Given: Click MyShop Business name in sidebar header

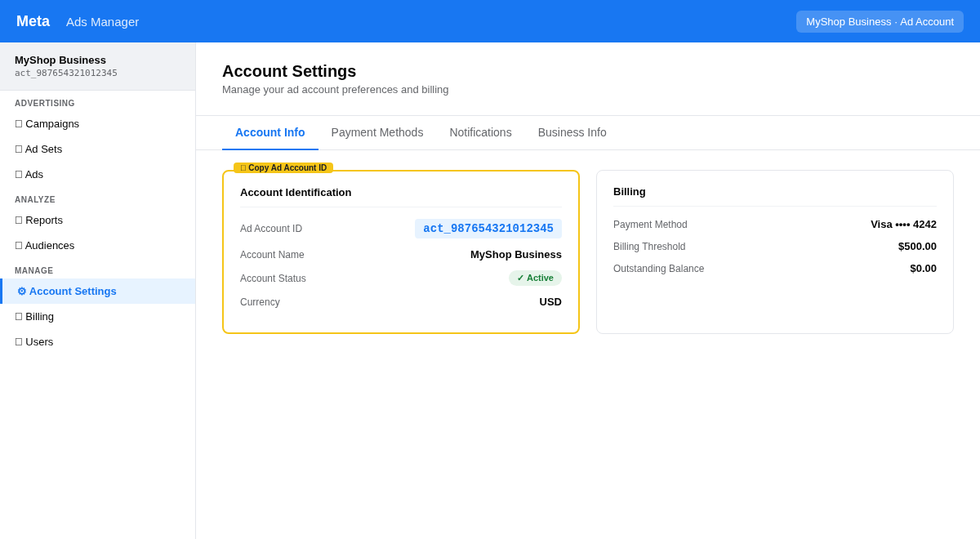Looking at the screenshot, I should point(60,60).
